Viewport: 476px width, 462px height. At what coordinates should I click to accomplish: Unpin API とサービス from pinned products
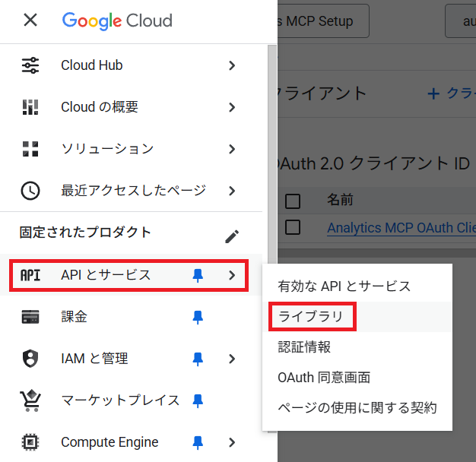(x=198, y=275)
